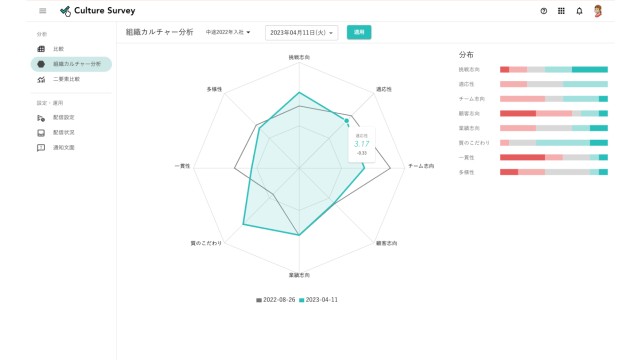Open the apps grid launcher
Screen dimensions: 640x360
coord(561,11)
